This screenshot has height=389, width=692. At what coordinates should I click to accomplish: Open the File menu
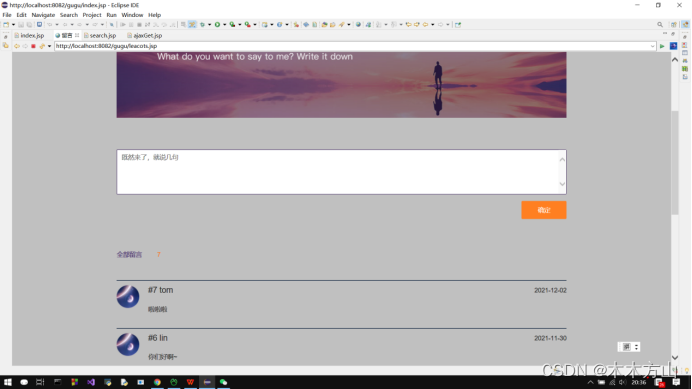(x=7, y=15)
